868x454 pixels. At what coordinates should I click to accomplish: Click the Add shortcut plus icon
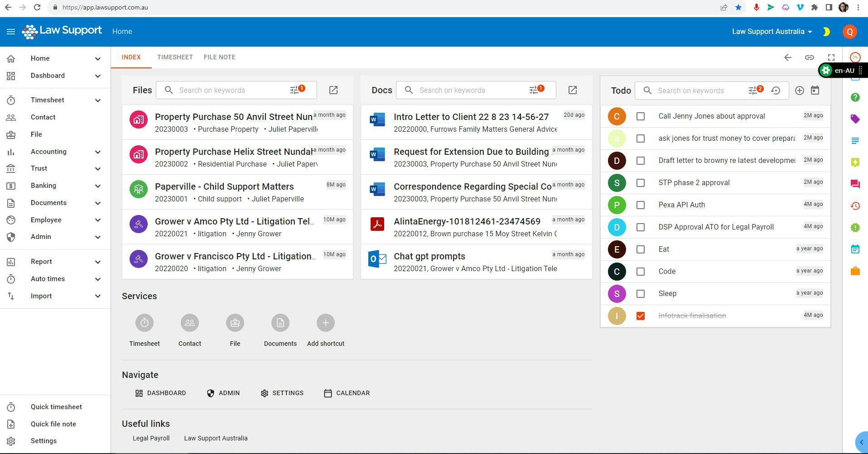pyautogui.click(x=325, y=323)
